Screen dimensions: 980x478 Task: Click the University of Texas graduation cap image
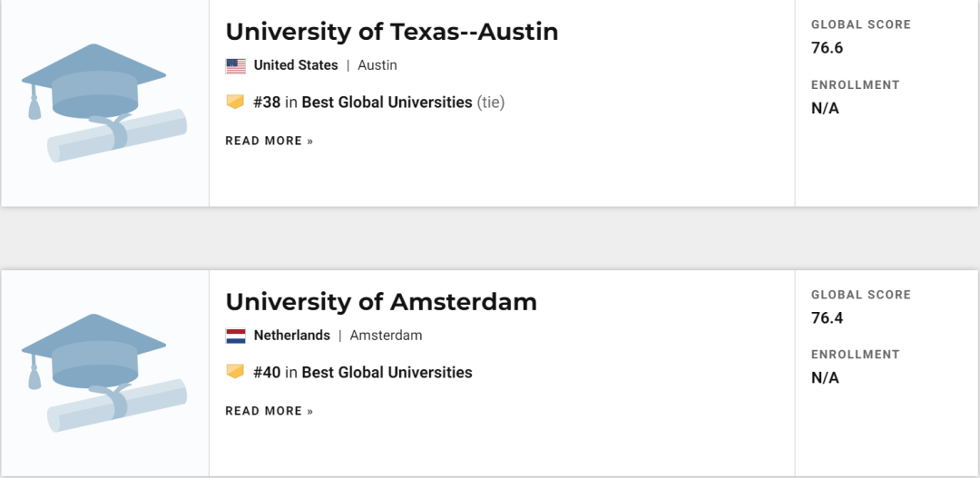coord(103,102)
